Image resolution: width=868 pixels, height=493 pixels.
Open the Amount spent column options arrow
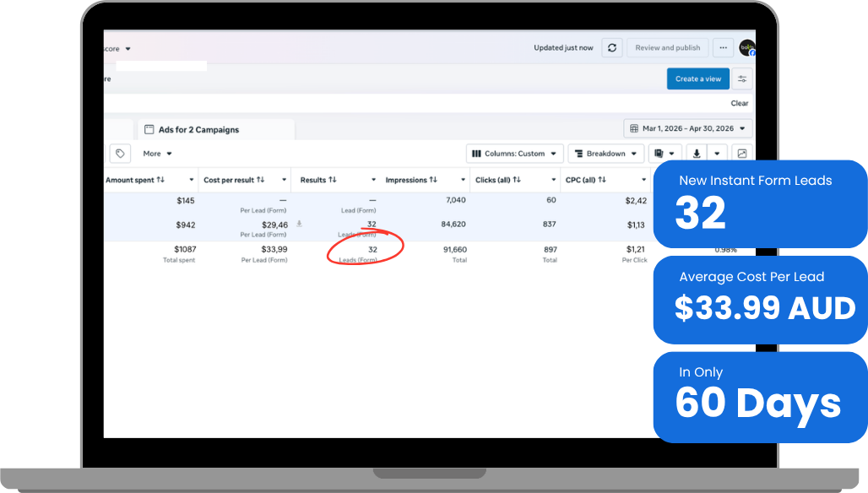(192, 180)
